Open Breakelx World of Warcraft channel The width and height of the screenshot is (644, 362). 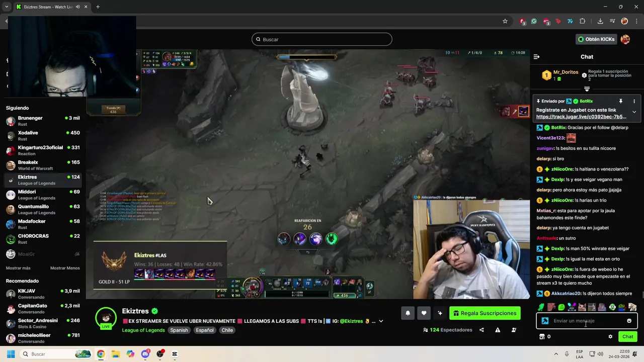click(43, 165)
